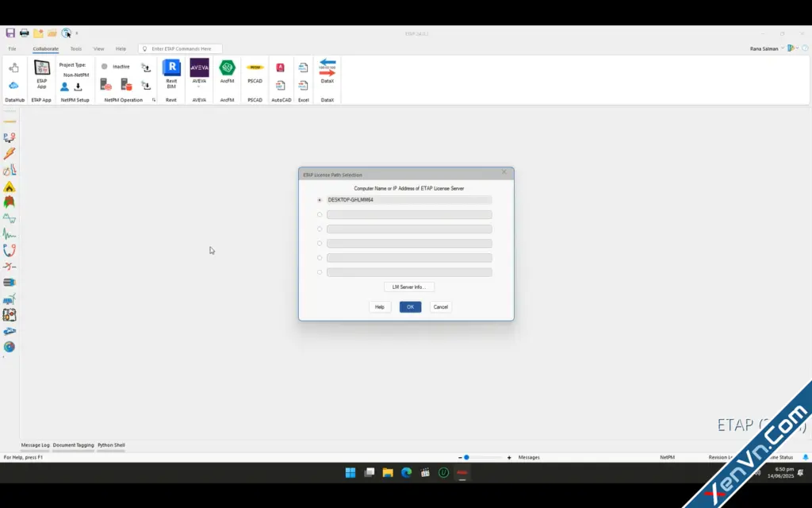This screenshot has height=508, width=812.
Task: Click the NetPM server with database icon
Action: [126, 84]
